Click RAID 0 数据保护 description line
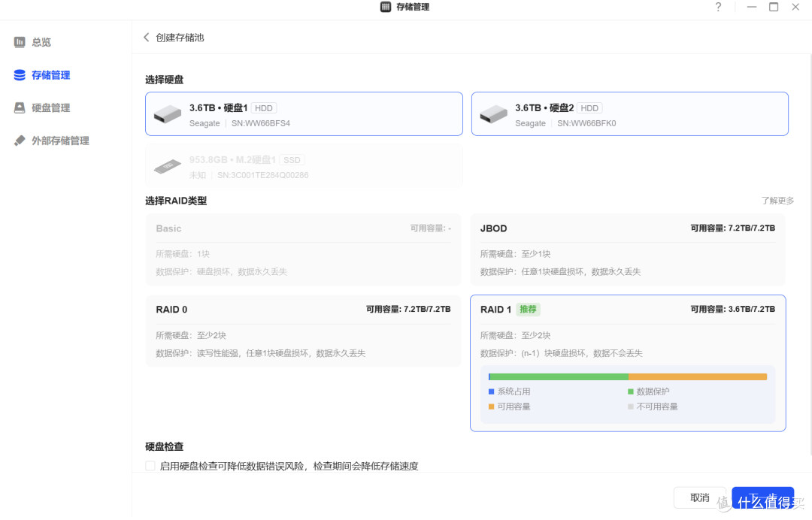The height and width of the screenshot is (520, 812). pos(260,353)
